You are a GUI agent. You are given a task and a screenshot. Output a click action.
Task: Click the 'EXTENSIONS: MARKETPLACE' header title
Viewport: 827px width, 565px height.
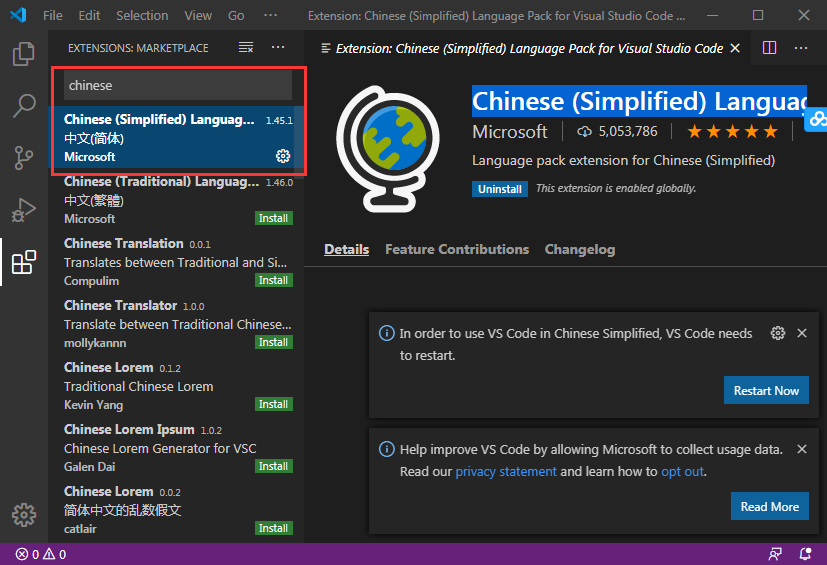pyautogui.click(x=138, y=48)
